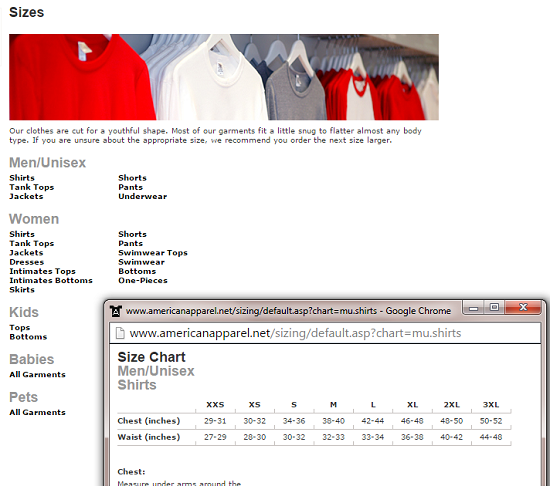Open Men/Unisex Tank Tops sizing
Screen dimensions: 550x486
pyautogui.click(x=32, y=187)
